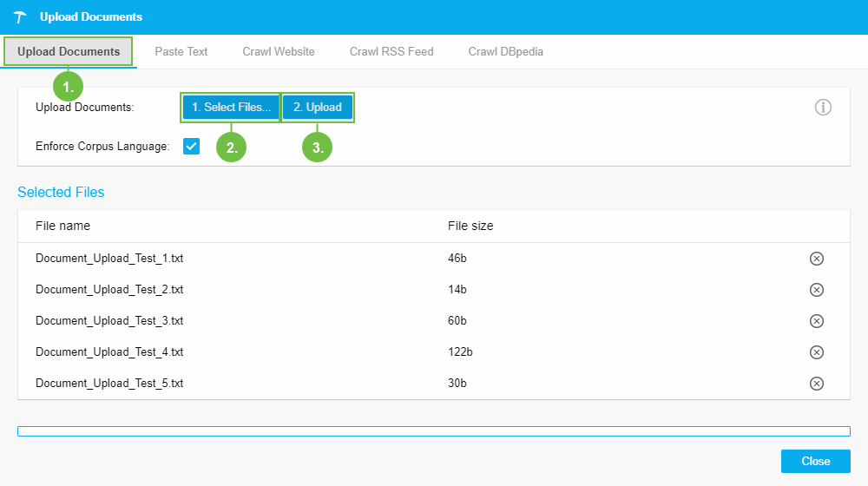Viewport: 868px width, 486px height.
Task: Click the File name column header
Action: tap(62, 226)
